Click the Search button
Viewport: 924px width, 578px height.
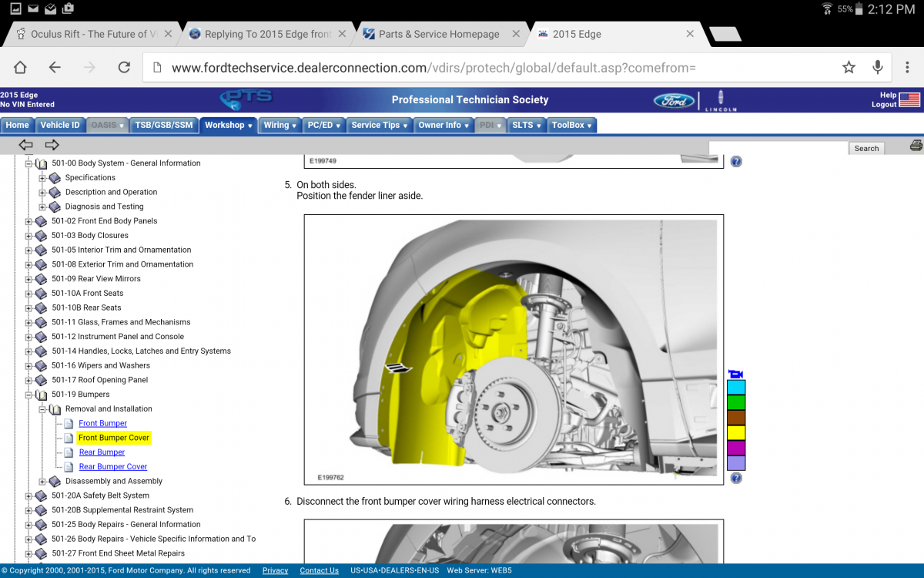coord(866,148)
